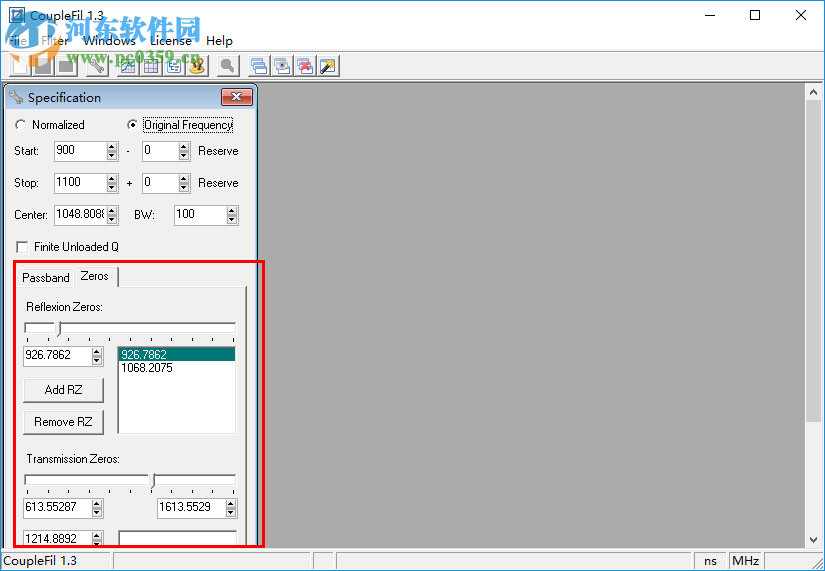Click the Save toolbar icon
The width and height of the screenshot is (825, 571).
[x=67, y=66]
